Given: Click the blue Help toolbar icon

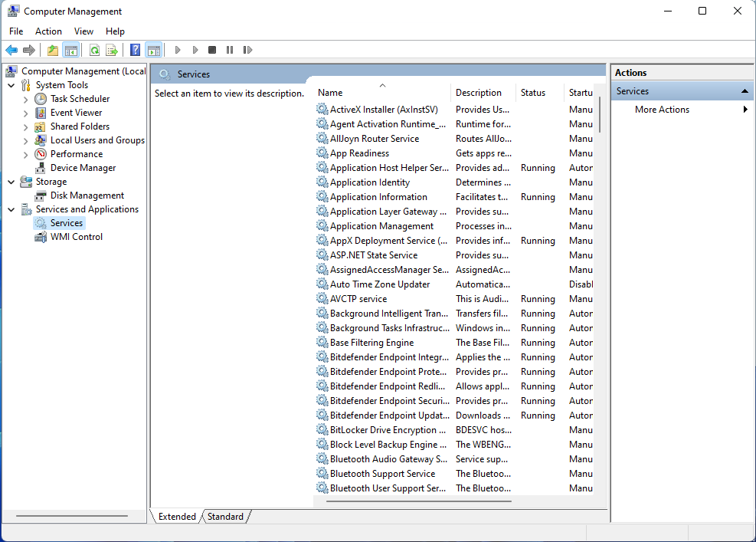Looking at the screenshot, I should coord(136,50).
